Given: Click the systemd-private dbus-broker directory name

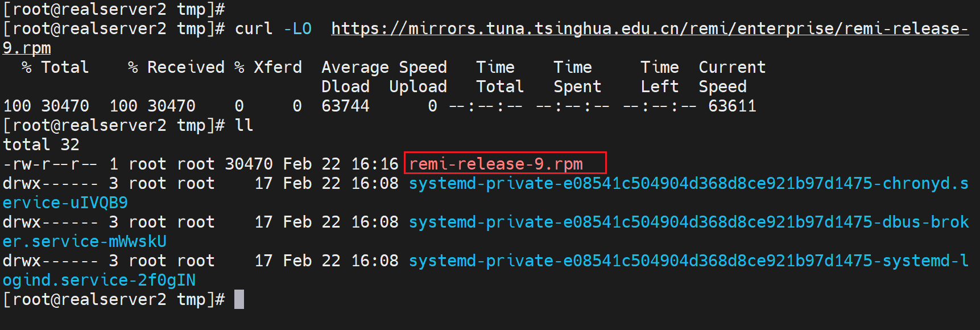Looking at the screenshot, I should [688, 222].
